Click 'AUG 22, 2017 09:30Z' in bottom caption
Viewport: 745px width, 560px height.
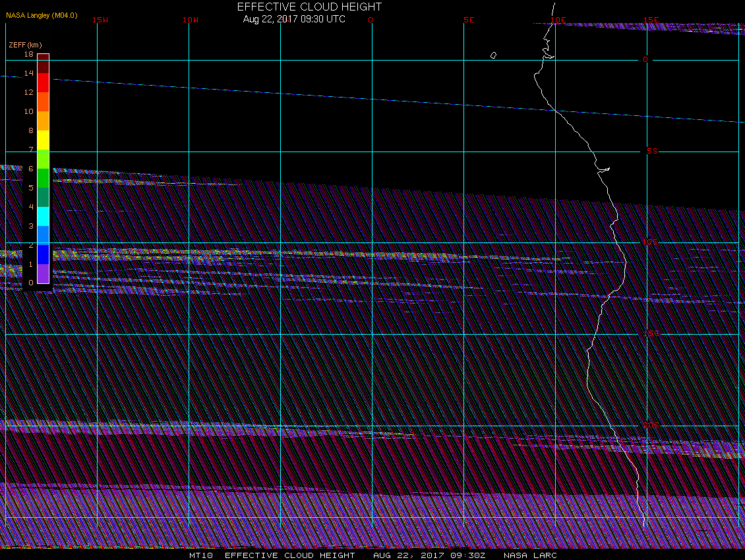tap(429, 555)
